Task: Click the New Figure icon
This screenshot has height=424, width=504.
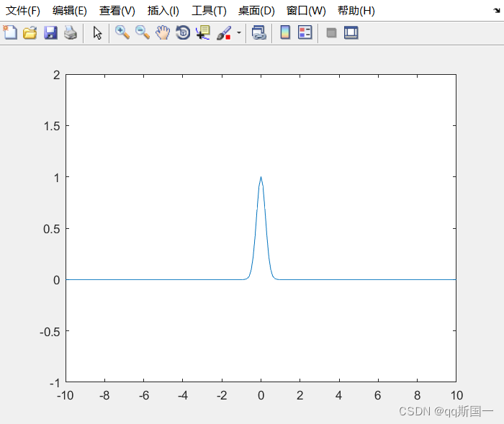Action: click(10, 32)
